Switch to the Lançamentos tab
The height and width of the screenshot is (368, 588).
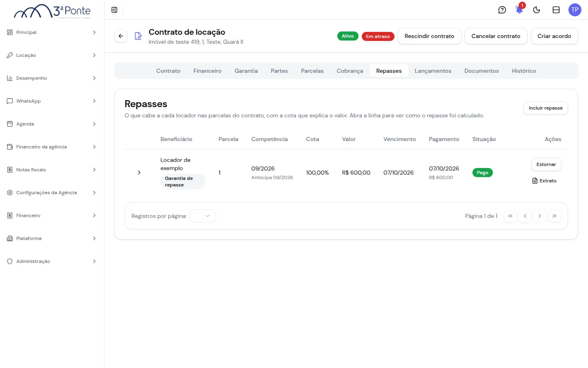(x=433, y=71)
